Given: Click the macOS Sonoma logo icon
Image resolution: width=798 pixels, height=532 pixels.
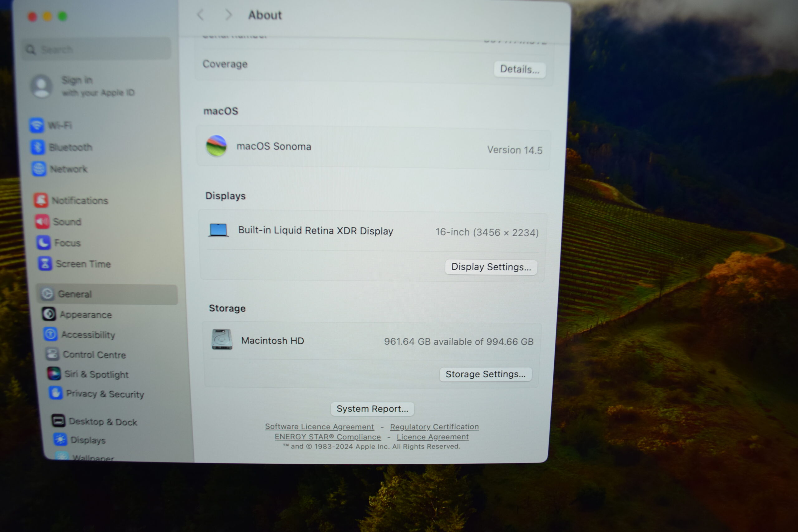Looking at the screenshot, I should (x=216, y=146).
